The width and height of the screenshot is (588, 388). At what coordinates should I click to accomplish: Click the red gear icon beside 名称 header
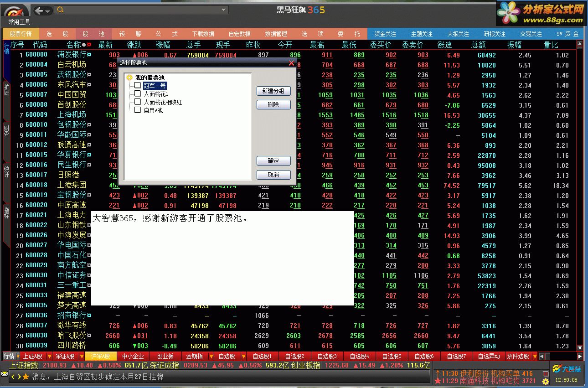point(89,45)
